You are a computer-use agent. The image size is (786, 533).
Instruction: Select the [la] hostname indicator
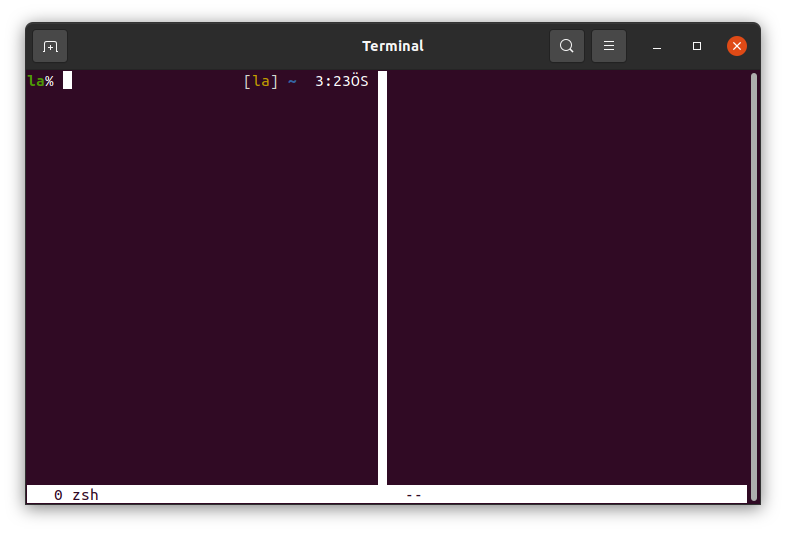(x=260, y=81)
